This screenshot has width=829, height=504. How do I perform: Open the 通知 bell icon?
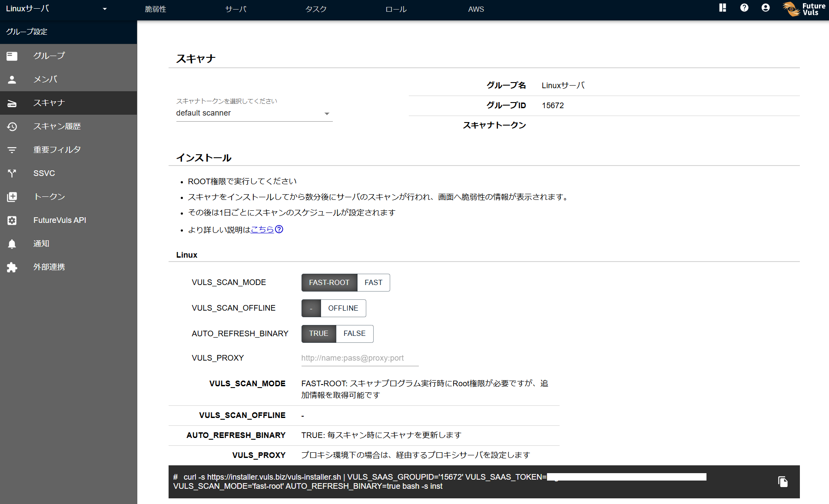pyautogui.click(x=12, y=244)
